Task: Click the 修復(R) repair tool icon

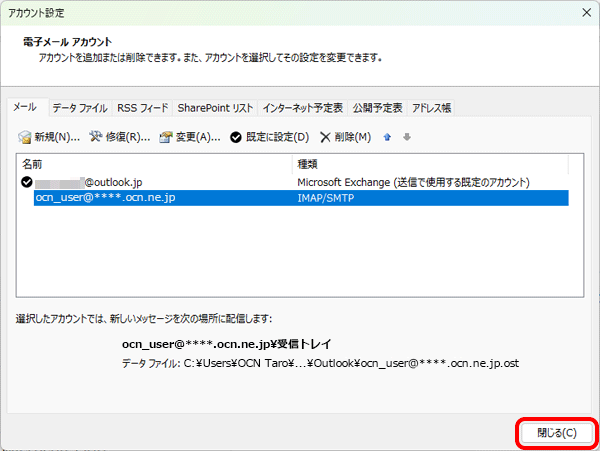Action: pyautogui.click(x=96, y=137)
